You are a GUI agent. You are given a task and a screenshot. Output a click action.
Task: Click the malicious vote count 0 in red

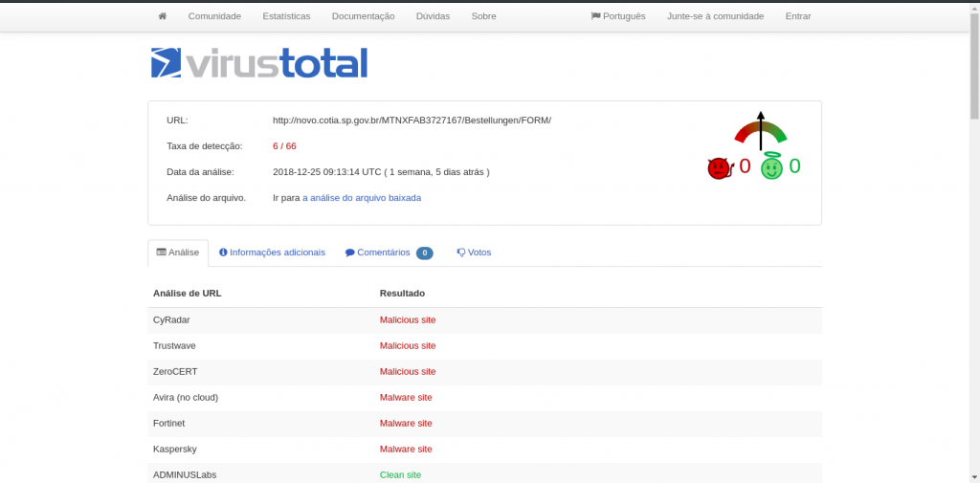(745, 166)
